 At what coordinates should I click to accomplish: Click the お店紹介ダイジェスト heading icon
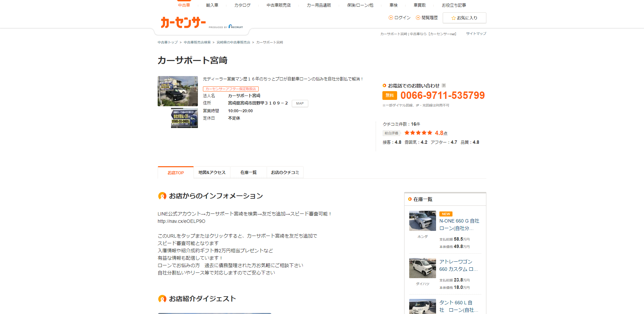pos(162,299)
